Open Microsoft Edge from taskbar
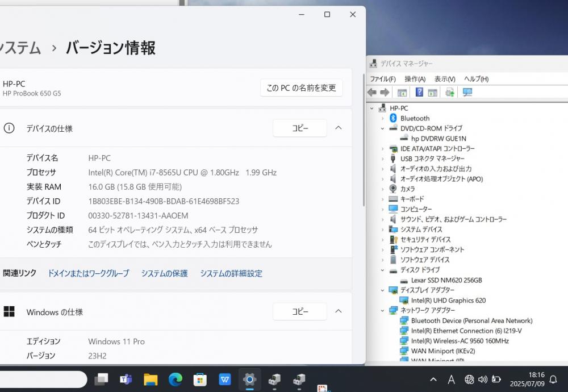Viewport: 568px width, 392px height. click(x=176, y=380)
